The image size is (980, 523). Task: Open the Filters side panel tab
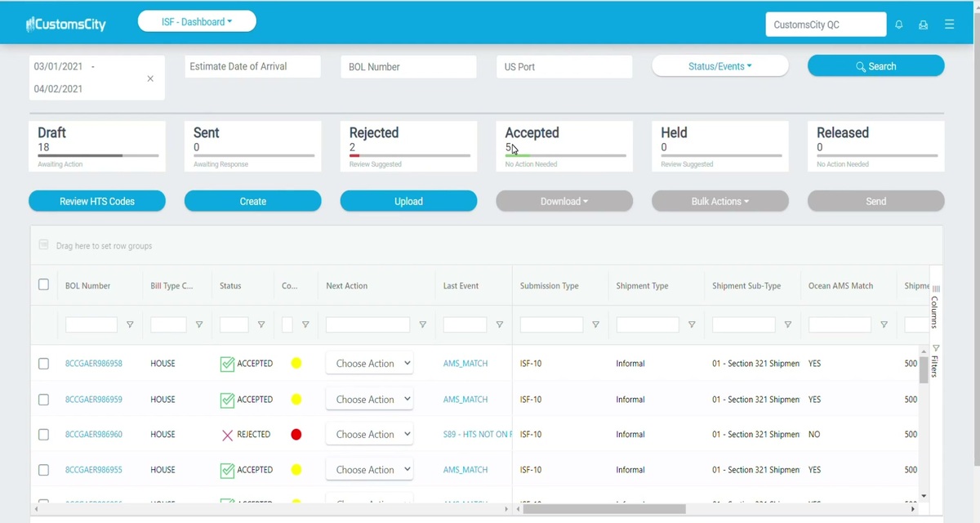936,360
